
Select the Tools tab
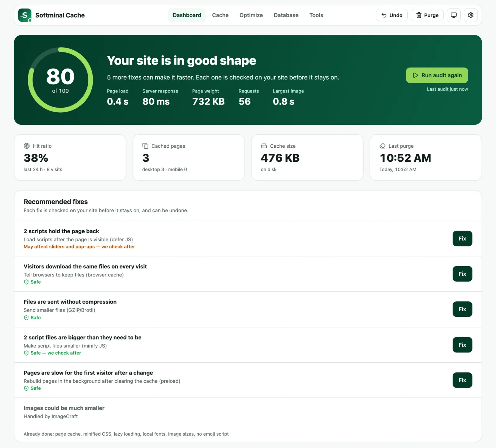[316, 15]
